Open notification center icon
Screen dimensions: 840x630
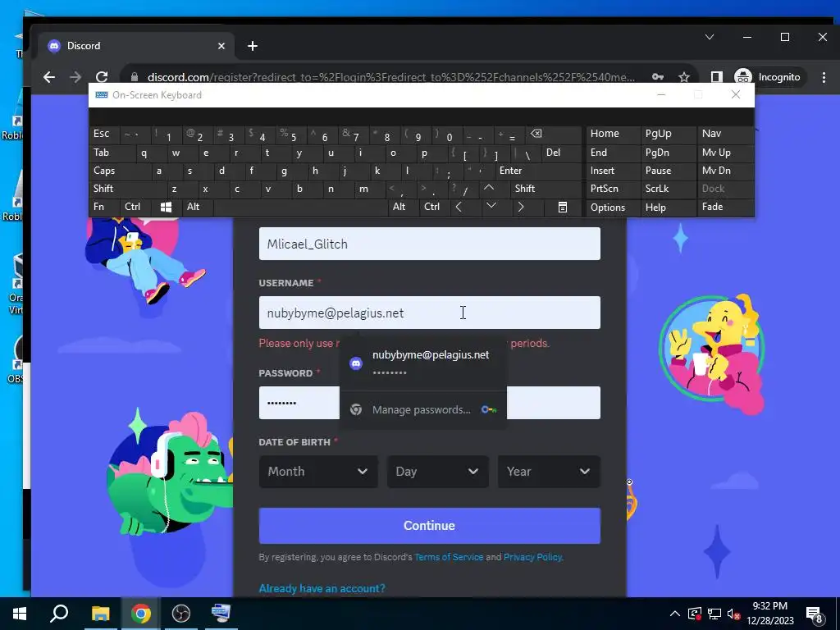click(815, 614)
